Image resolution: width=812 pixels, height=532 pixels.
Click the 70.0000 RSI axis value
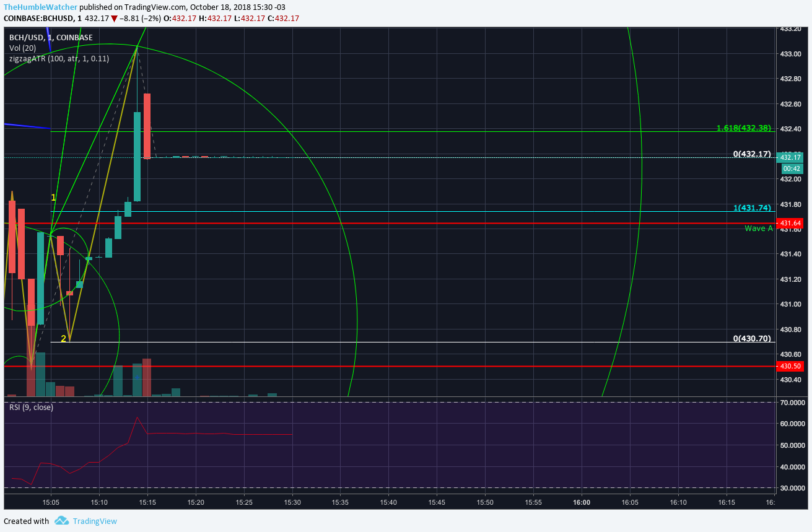pos(793,403)
